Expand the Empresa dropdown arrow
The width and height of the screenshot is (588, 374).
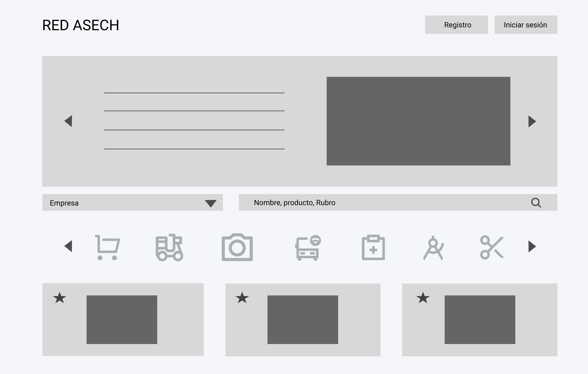coord(210,203)
